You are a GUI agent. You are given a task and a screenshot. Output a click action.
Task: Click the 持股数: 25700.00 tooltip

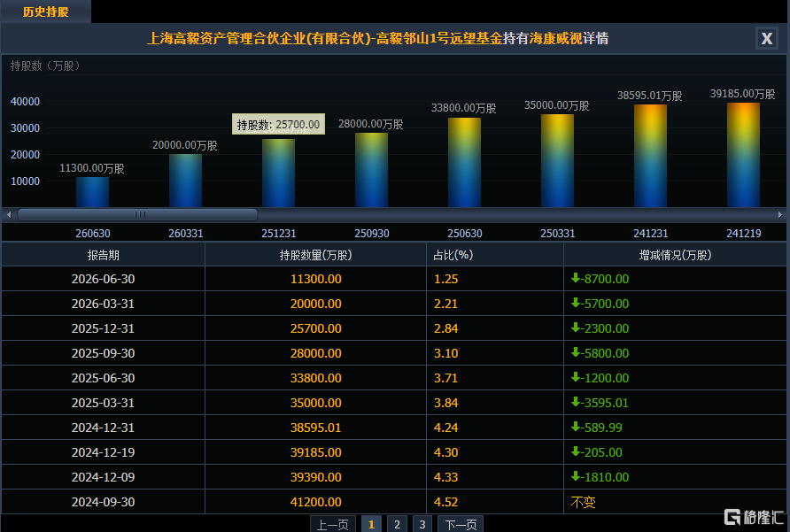[278, 124]
